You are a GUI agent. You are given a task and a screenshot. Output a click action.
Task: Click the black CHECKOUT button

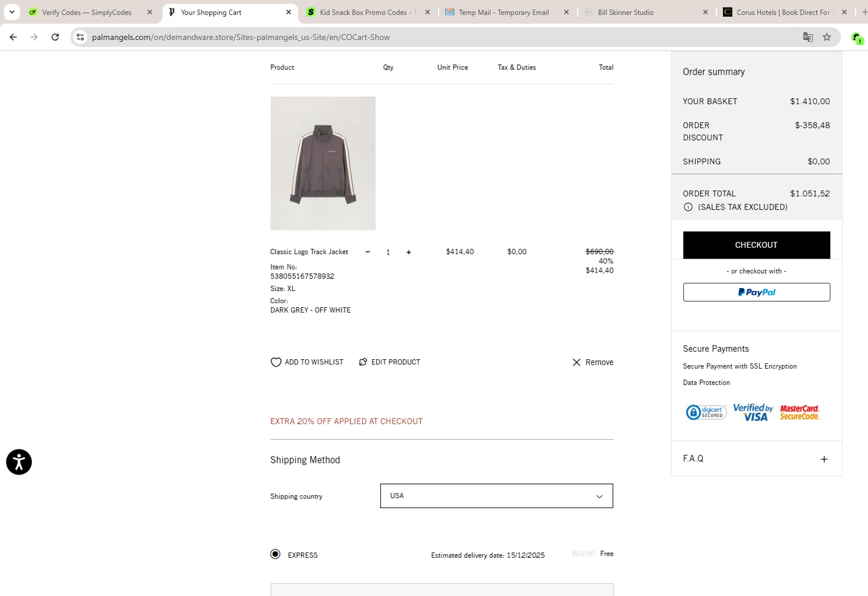[756, 245]
